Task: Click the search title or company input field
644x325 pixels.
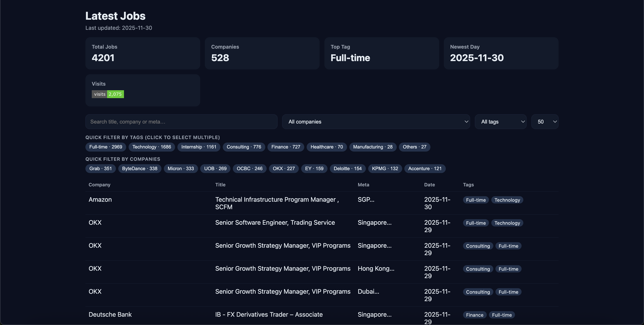Action: (x=181, y=122)
